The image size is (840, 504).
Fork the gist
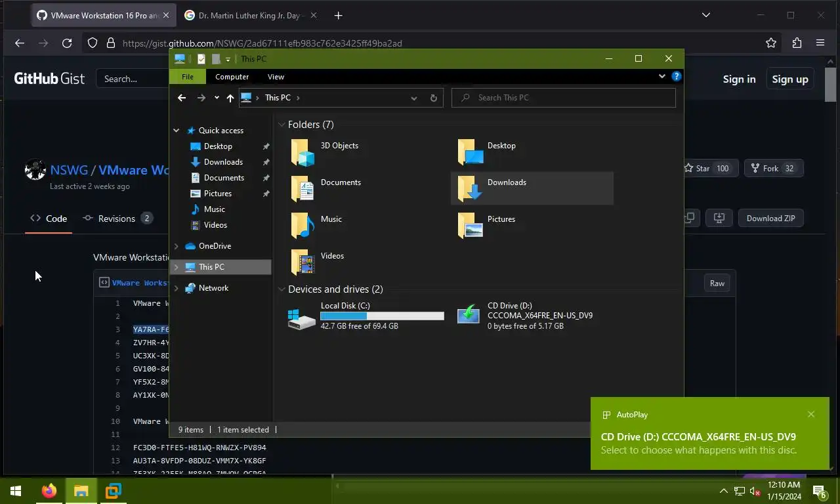pyautogui.click(x=773, y=169)
